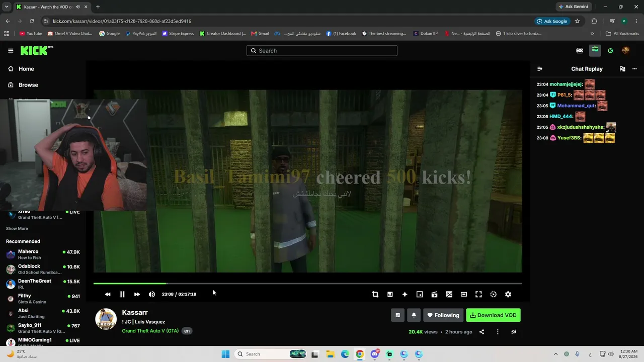Open Absi recommended channel
Image resolution: width=644 pixels, height=362 pixels.
pyautogui.click(x=43, y=314)
